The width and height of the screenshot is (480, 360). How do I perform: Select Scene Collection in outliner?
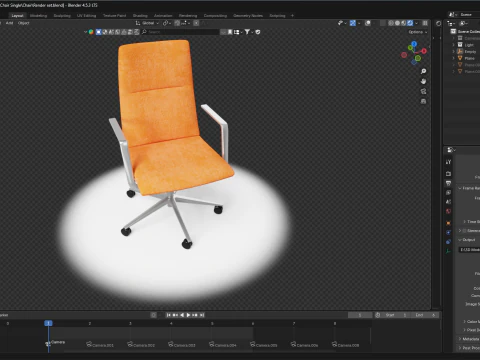tap(465, 31)
